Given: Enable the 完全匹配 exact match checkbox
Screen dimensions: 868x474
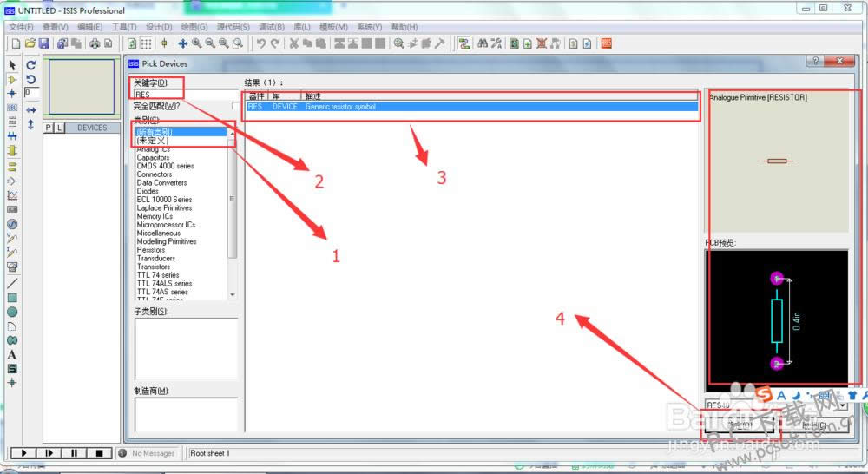Looking at the screenshot, I should pyautogui.click(x=235, y=106).
